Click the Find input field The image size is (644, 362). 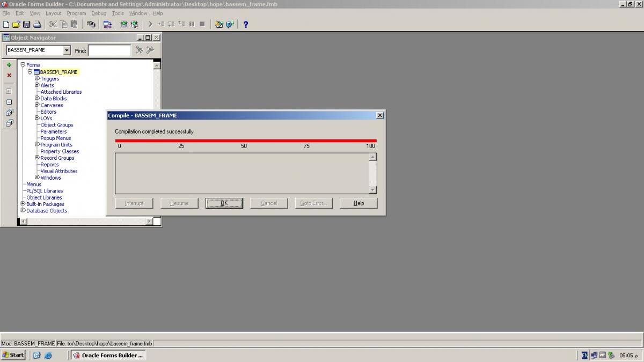109,50
